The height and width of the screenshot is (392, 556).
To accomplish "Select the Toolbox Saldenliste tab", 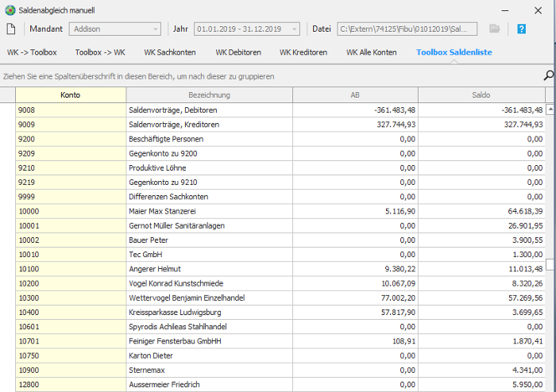I will click(x=454, y=52).
